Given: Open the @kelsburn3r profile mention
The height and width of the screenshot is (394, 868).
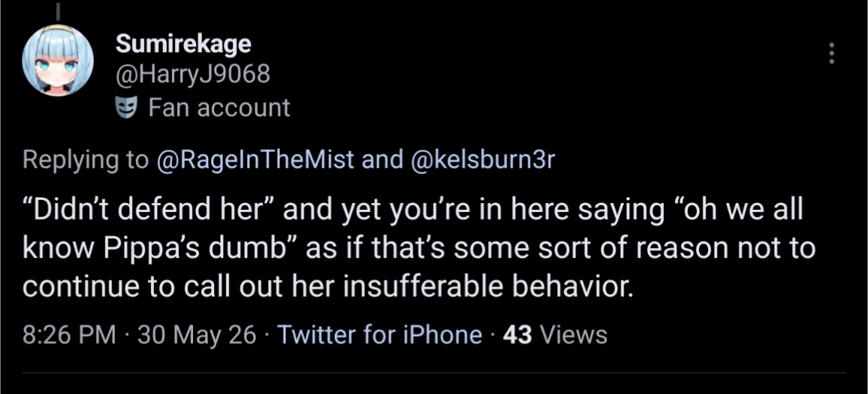Looking at the screenshot, I should click(x=482, y=160).
